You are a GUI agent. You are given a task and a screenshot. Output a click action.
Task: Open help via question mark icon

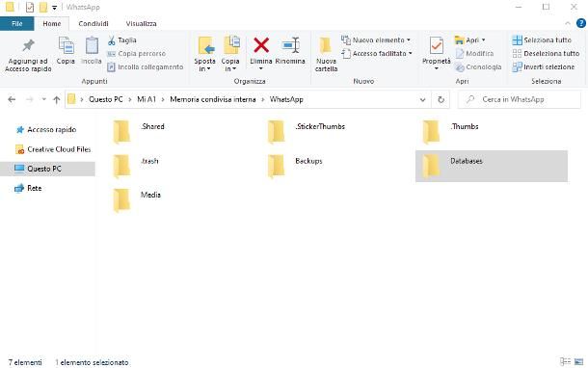pyautogui.click(x=580, y=23)
